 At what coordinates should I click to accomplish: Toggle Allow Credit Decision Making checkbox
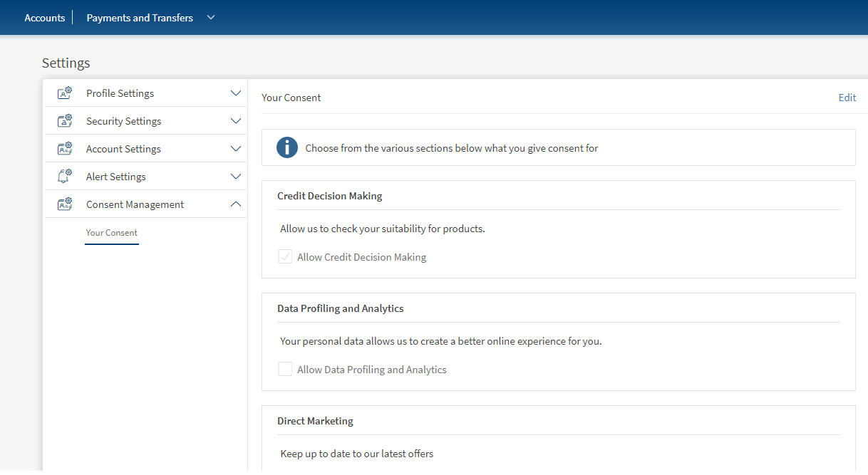(285, 257)
